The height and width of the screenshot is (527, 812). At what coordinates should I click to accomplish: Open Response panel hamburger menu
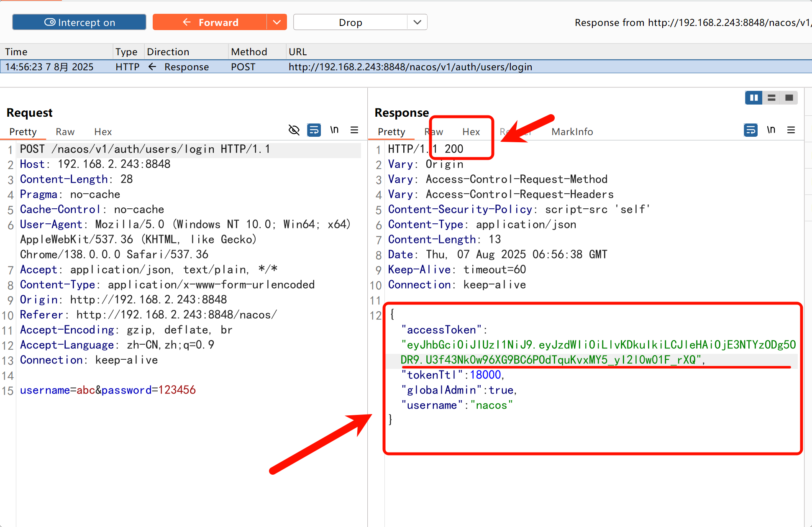tap(791, 130)
